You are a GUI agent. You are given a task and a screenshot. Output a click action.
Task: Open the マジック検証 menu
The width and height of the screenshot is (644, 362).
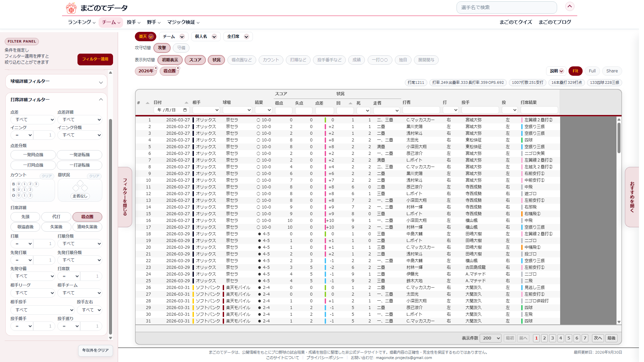pos(183,22)
